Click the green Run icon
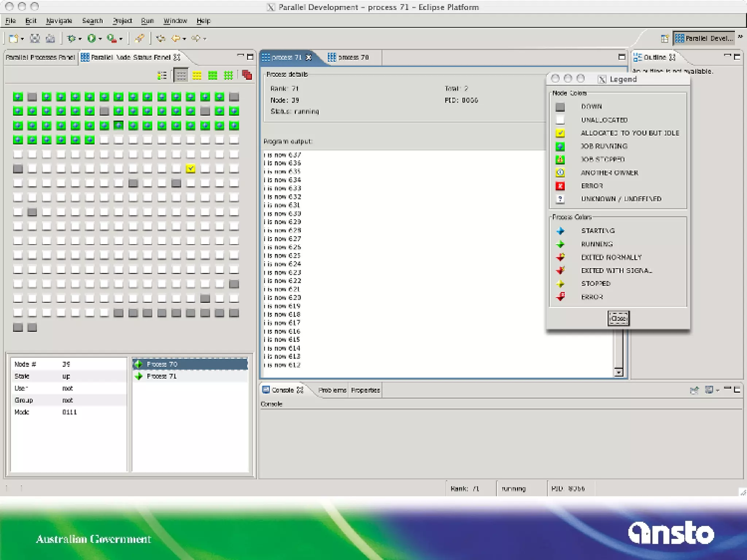The height and width of the screenshot is (560, 747). (x=91, y=38)
